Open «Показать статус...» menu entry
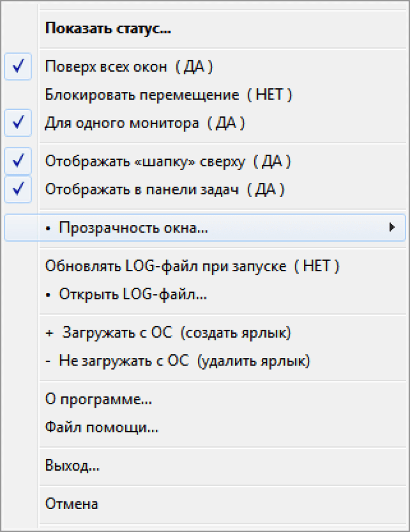Viewport: 410px width, 532px height. click(108, 28)
